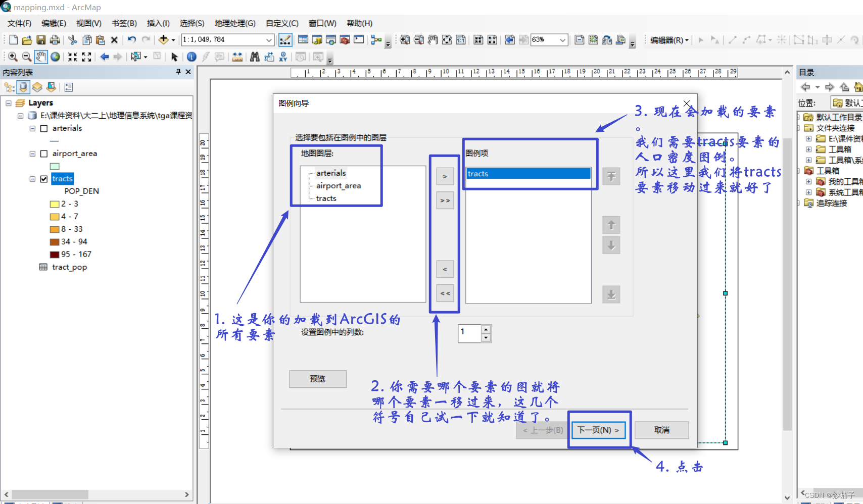Click the 95 - 167 dark red swatch
863x504 pixels.
[x=55, y=255]
